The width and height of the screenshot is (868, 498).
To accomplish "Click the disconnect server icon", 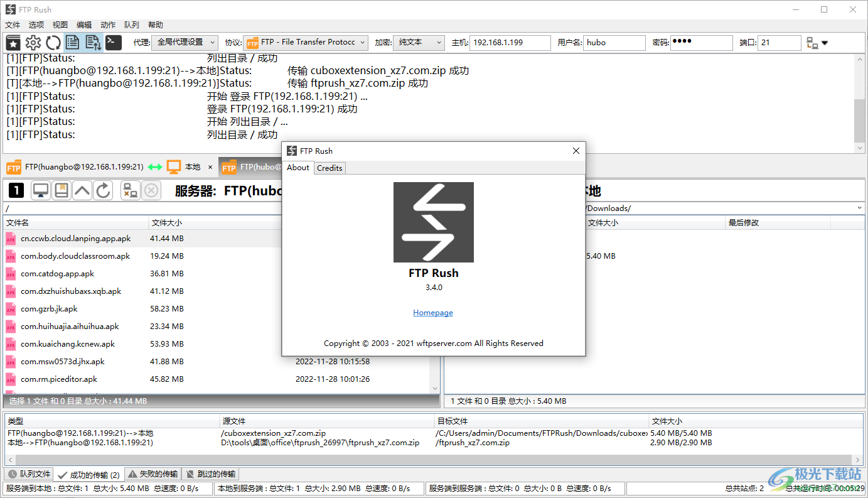I will pos(131,190).
